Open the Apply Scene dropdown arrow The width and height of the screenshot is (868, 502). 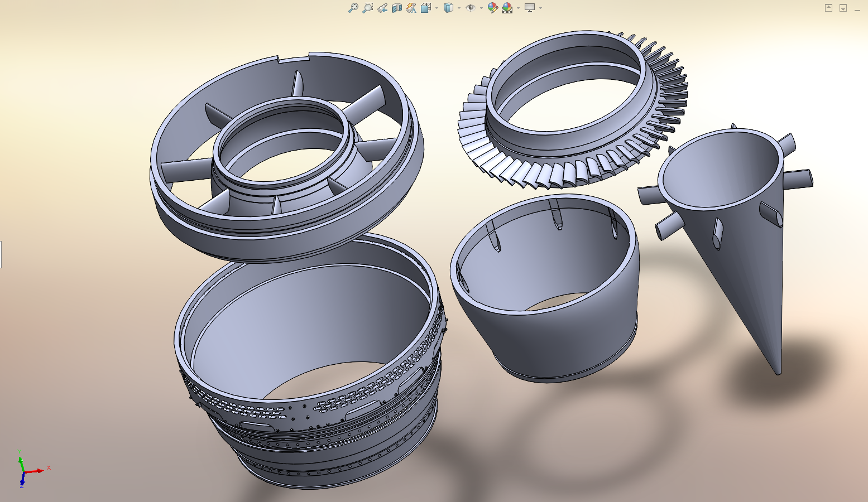point(518,8)
